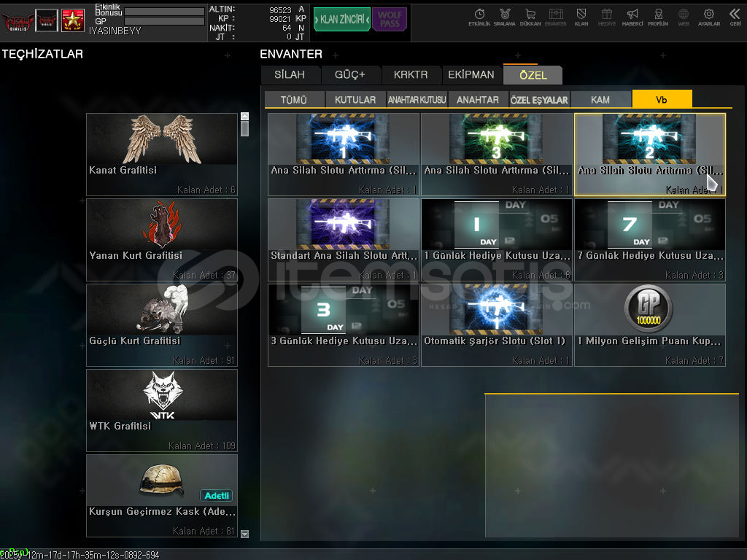This screenshot has width=747, height=560.
Task: Click the Etkinlik Bonusu progress bar
Action: pos(164,12)
